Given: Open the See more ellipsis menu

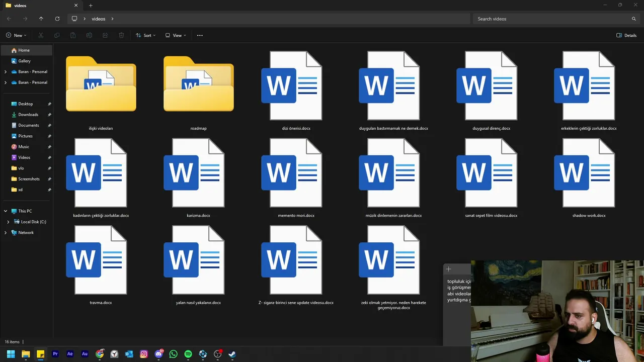Looking at the screenshot, I should pos(200,35).
